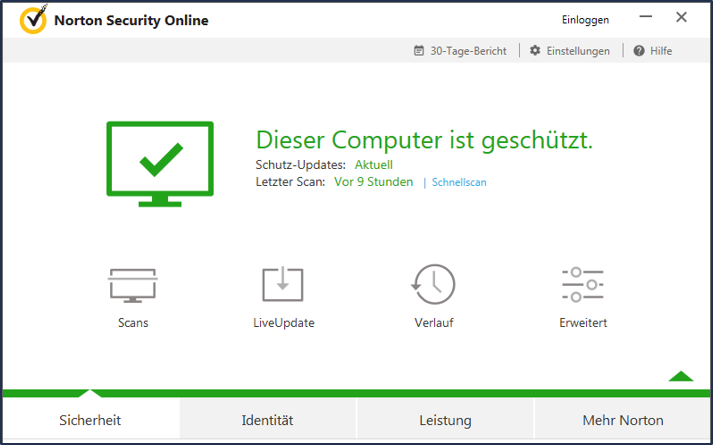
Task: Click the gear icon for Einstellungen
Action: coord(535,50)
